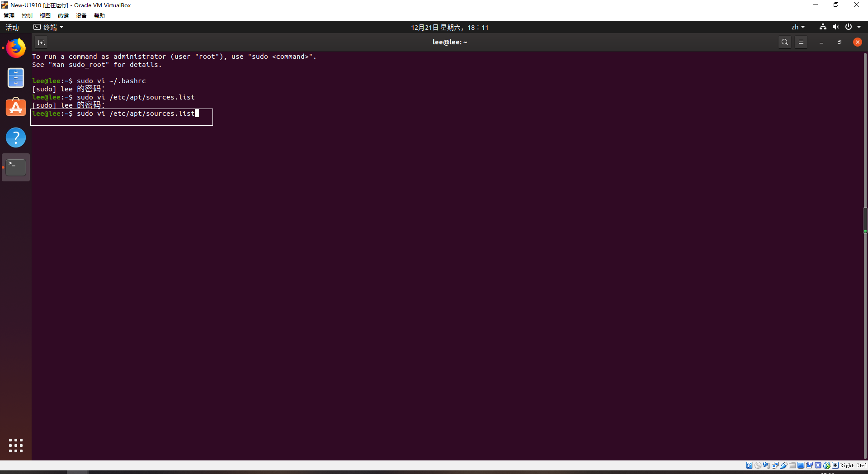The height and width of the screenshot is (474, 868).
Task: Open network status icon in top bar
Action: (x=823, y=27)
